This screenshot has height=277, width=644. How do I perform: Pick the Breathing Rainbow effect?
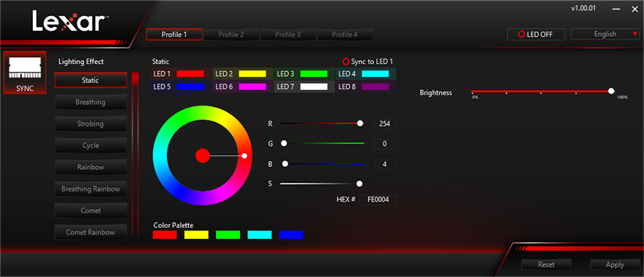(x=90, y=189)
